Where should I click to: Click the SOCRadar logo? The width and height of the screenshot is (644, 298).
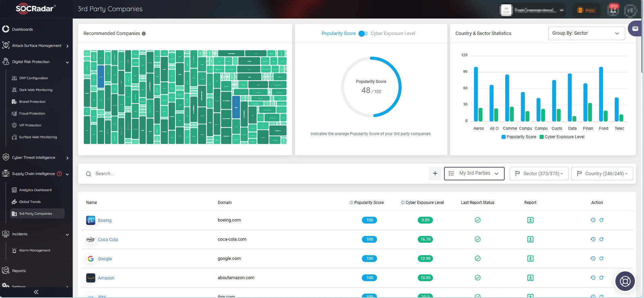coord(36,9)
